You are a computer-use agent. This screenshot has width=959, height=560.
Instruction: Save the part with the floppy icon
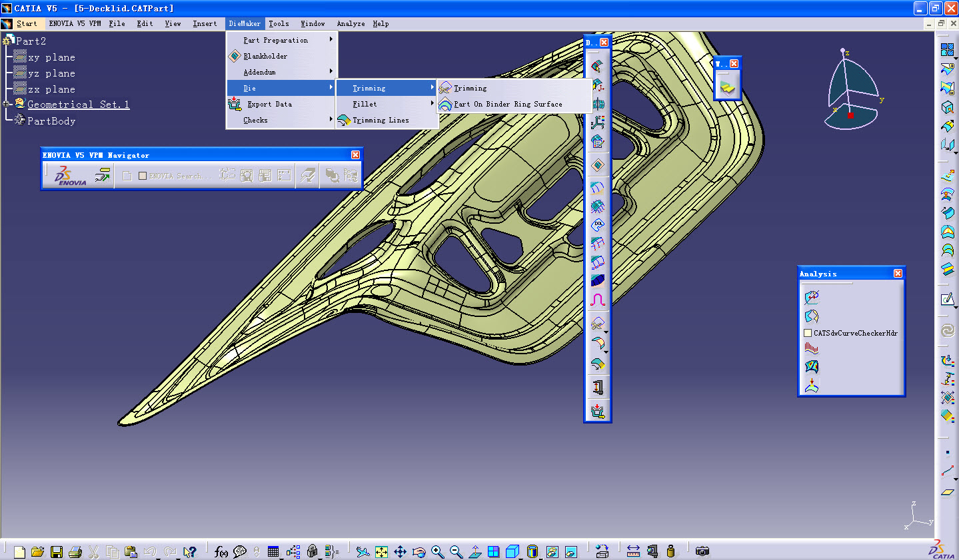[57, 551]
